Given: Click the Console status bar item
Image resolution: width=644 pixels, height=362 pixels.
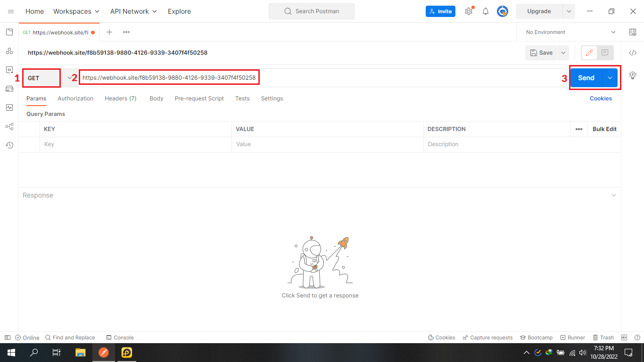Looking at the screenshot, I should click(x=120, y=337).
